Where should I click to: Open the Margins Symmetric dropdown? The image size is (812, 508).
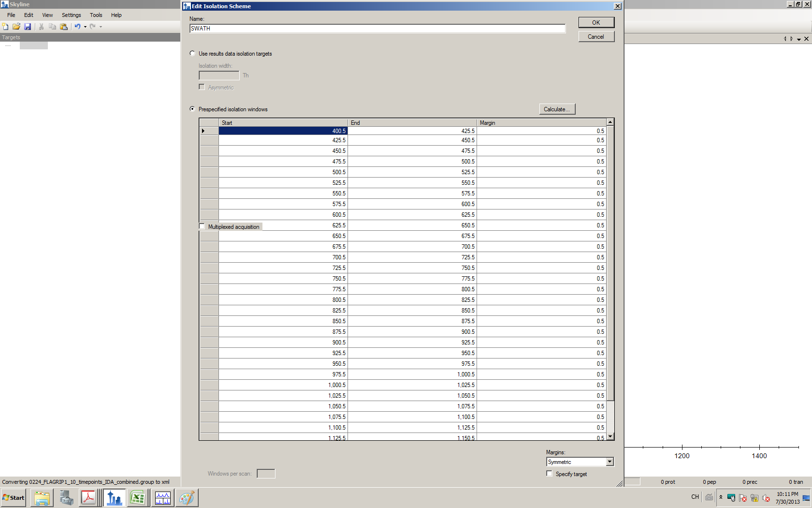click(x=609, y=462)
